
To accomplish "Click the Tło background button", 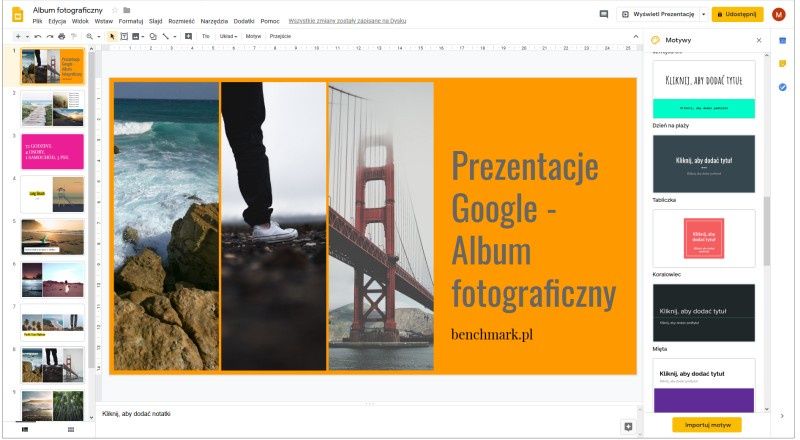I will [x=206, y=36].
